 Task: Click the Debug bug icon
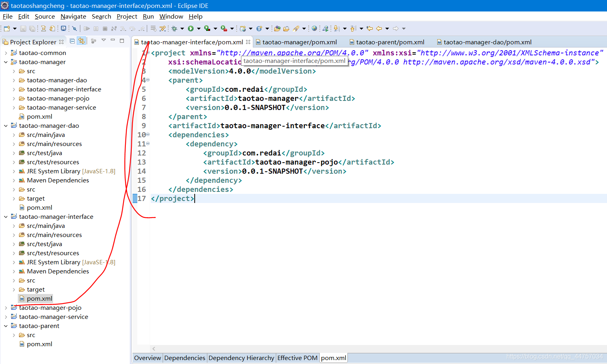[174, 28]
